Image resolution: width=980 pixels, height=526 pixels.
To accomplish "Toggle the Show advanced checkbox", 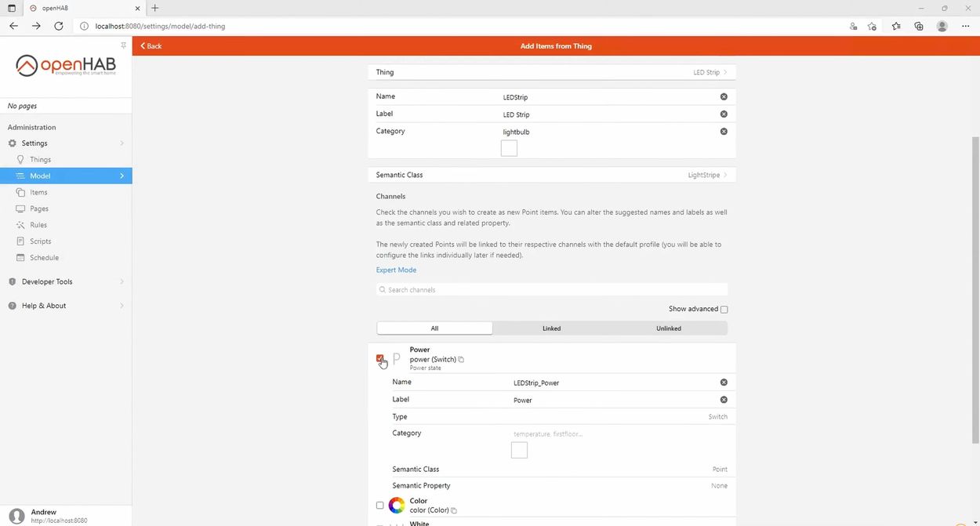I will [x=724, y=309].
